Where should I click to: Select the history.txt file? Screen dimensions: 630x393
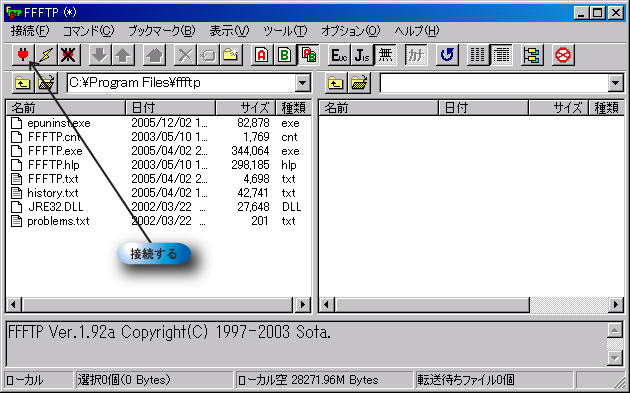[53, 193]
